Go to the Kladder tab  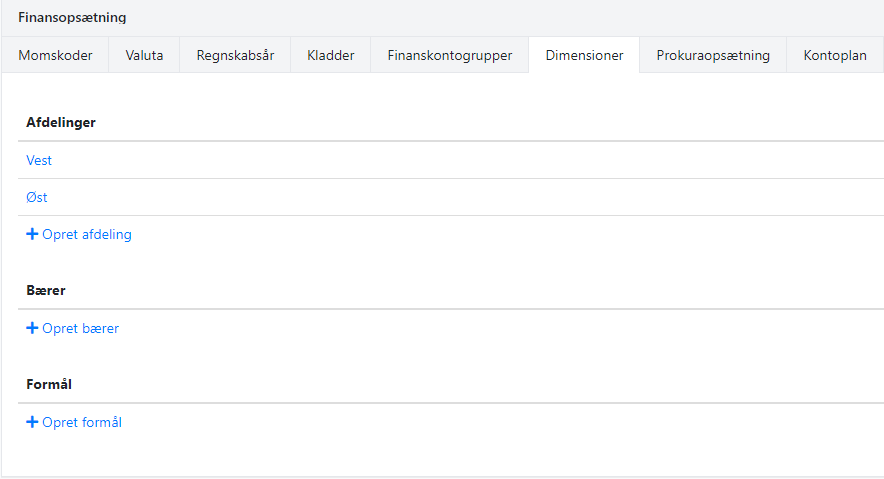pos(331,55)
